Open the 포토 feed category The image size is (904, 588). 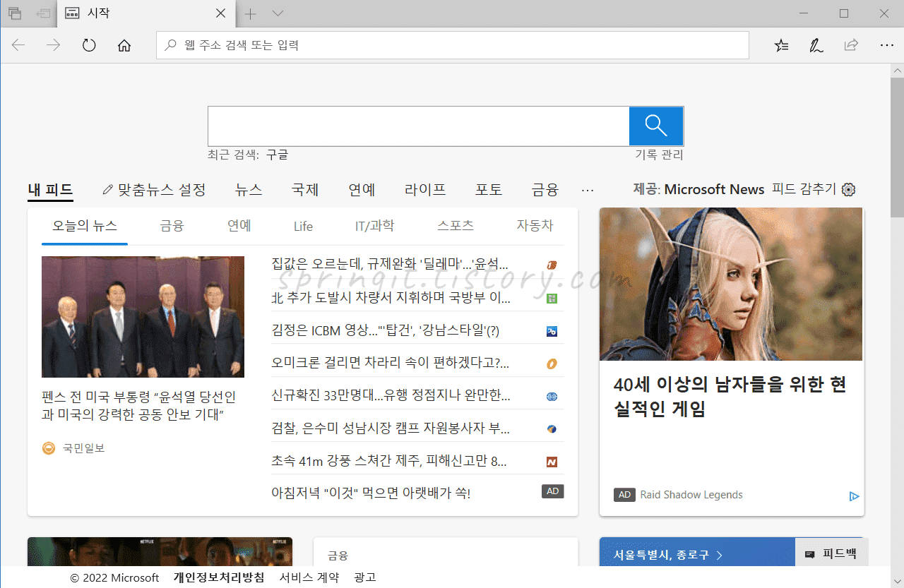[489, 189]
